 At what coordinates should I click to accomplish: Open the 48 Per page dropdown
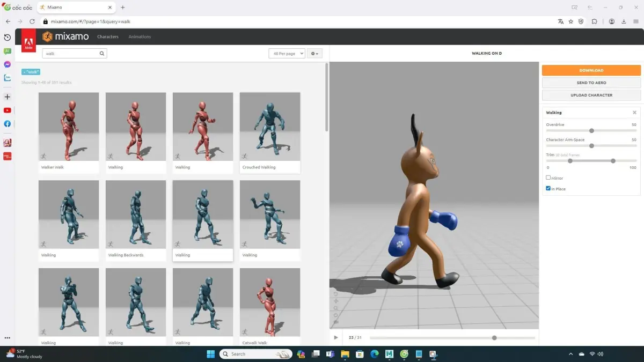287,54
